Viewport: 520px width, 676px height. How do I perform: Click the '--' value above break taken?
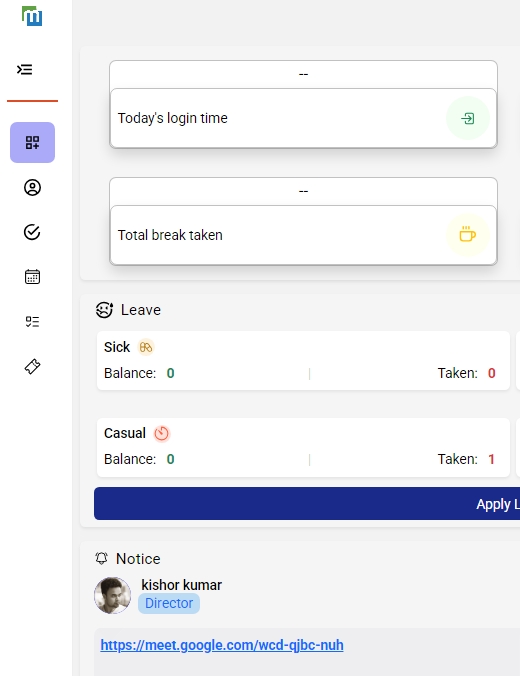(304, 191)
